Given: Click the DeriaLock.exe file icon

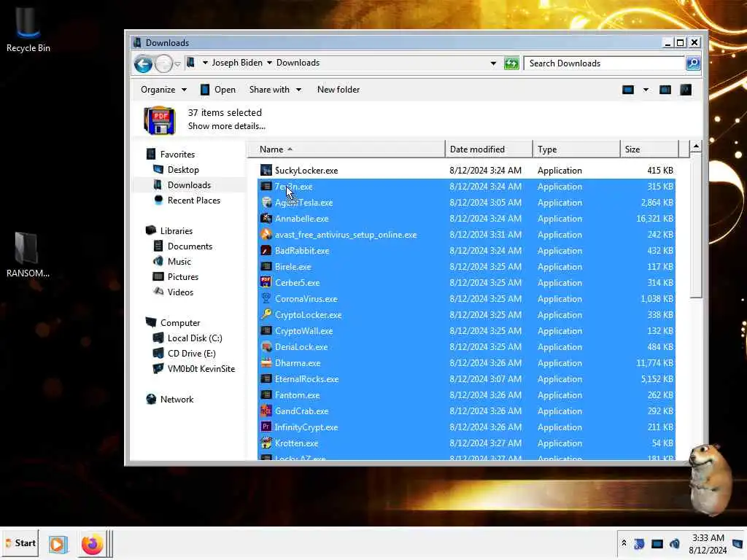Looking at the screenshot, I should click(x=266, y=346).
